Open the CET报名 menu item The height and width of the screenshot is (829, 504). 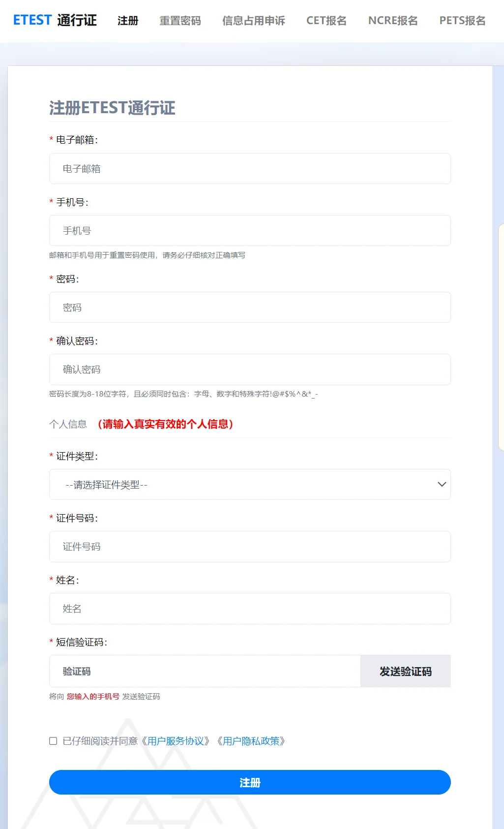click(326, 21)
